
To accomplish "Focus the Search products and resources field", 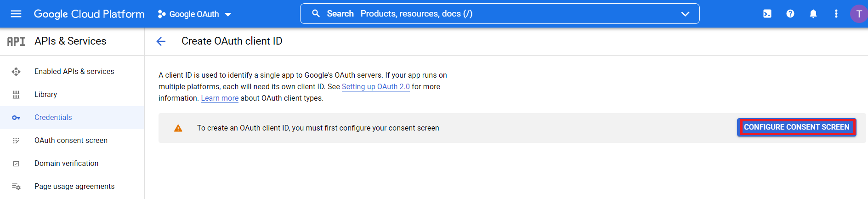I will (505, 14).
